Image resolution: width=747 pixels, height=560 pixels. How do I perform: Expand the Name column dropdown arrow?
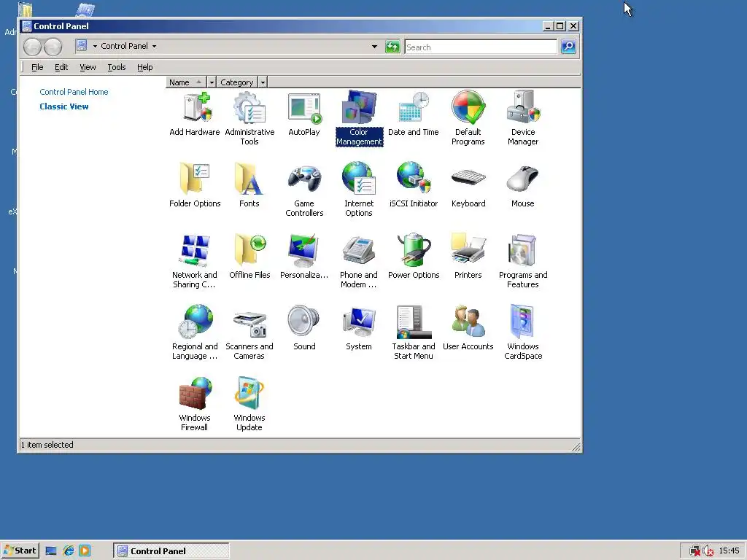[212, 82]
